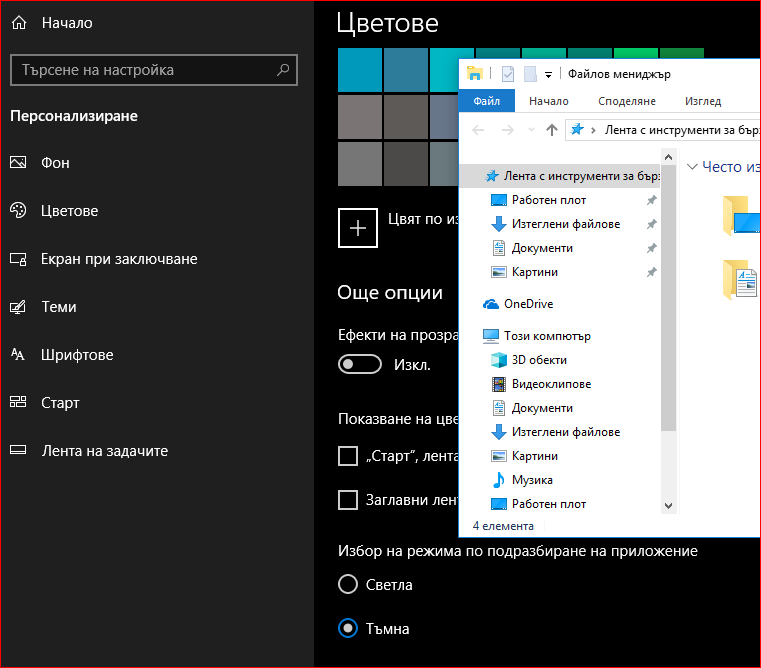Open OneDrive in navigation pane
761x668 pixels.
click(x=529, y=304)
